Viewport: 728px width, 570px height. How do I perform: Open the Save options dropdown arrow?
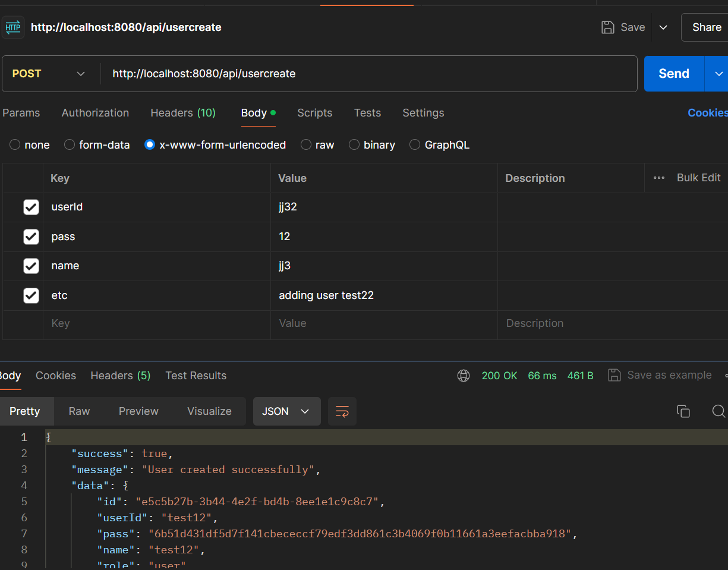pyautogui.click(x=663, y=27)
